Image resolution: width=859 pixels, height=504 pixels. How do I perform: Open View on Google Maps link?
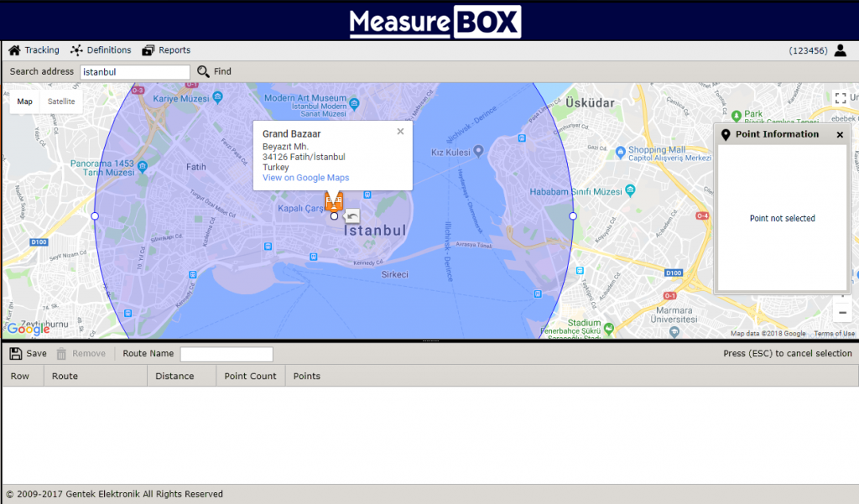(305, 178)
